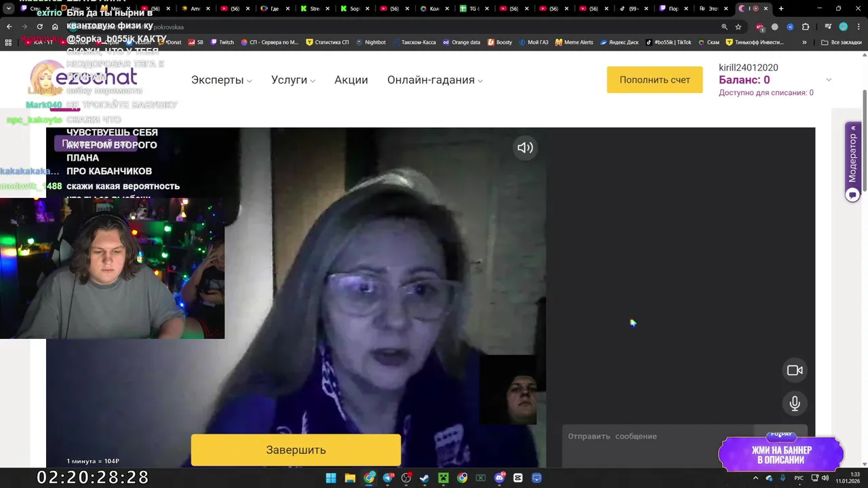
Task: Mute the video call speaker icon
Action: click(525, 148)
